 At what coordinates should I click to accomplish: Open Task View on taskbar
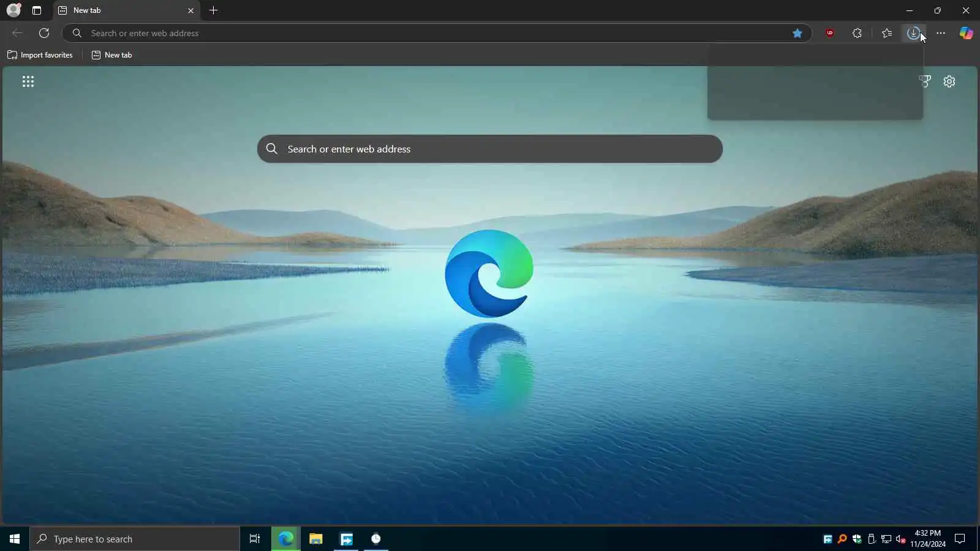tap(255, 539)
